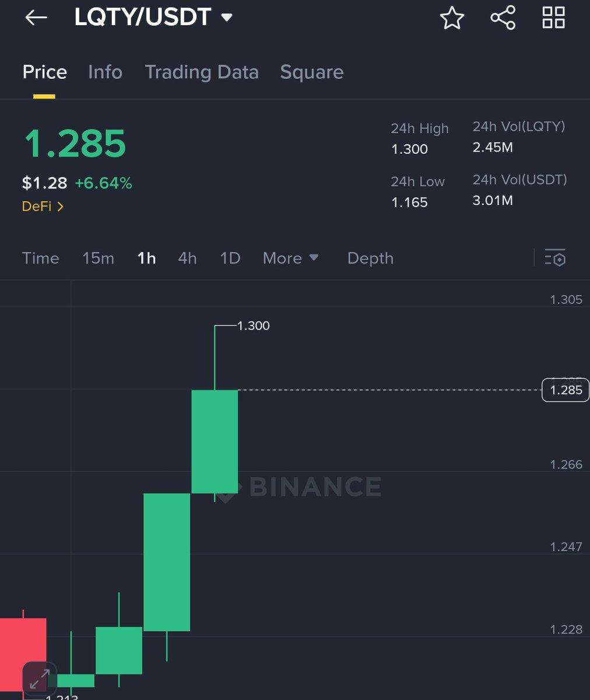This screenshot has height=700, width=590.
Task: Open the grid layout icon
Action: click(553, 17)
